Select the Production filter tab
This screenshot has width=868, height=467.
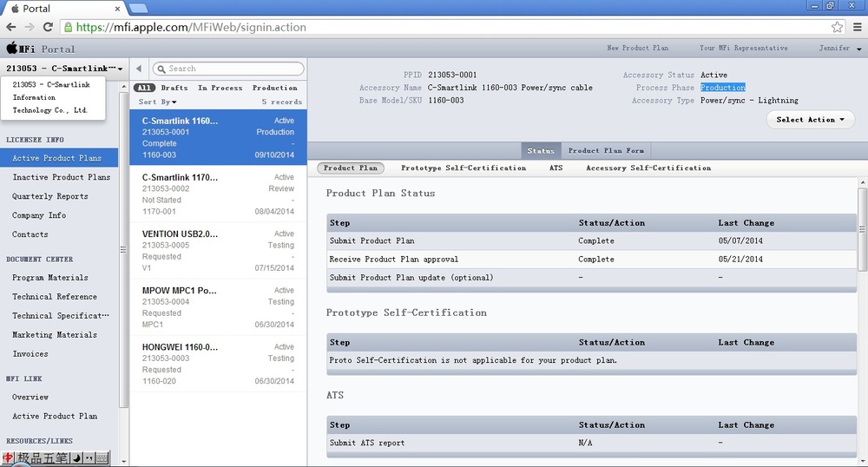click(x=274, y=88)
